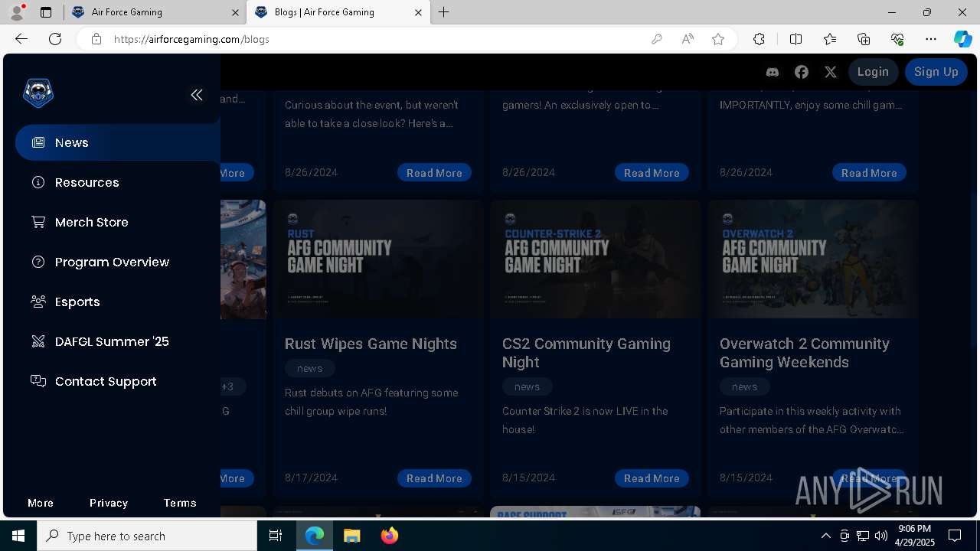Toggle split screen view

pos(795,39)
